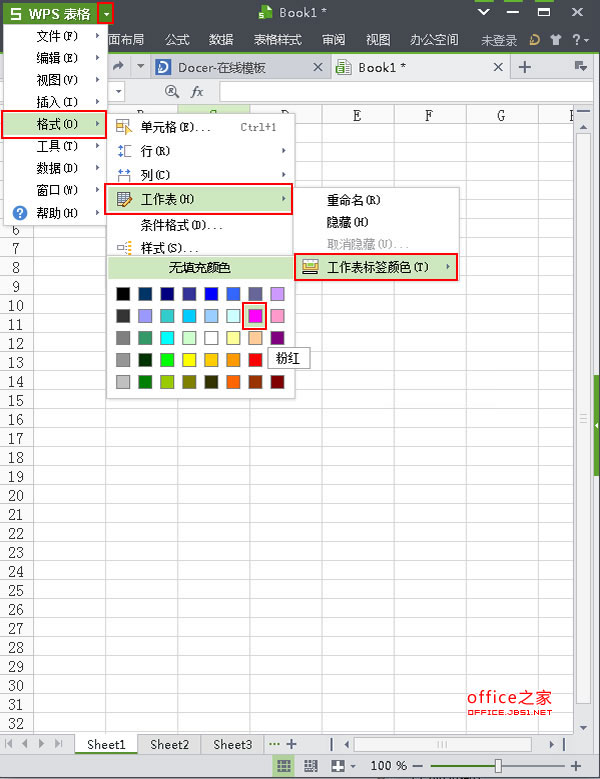
Task: Pick the bright green color swatch
Action: pyautogui.click(x=167, y=360)
